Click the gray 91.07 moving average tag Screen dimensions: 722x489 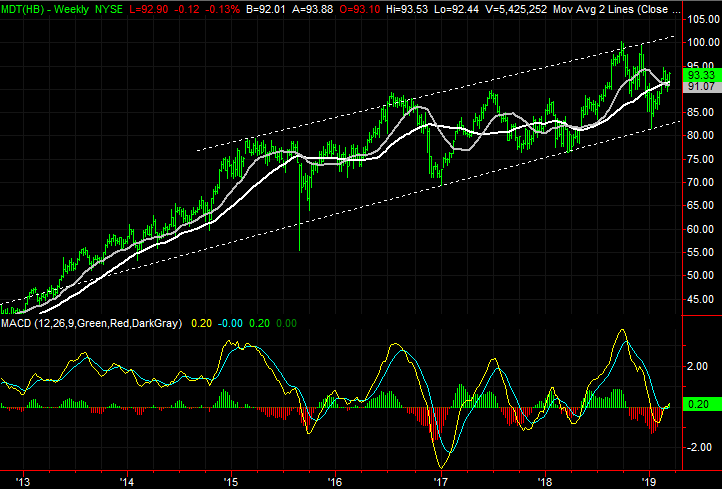click(701, 87)
